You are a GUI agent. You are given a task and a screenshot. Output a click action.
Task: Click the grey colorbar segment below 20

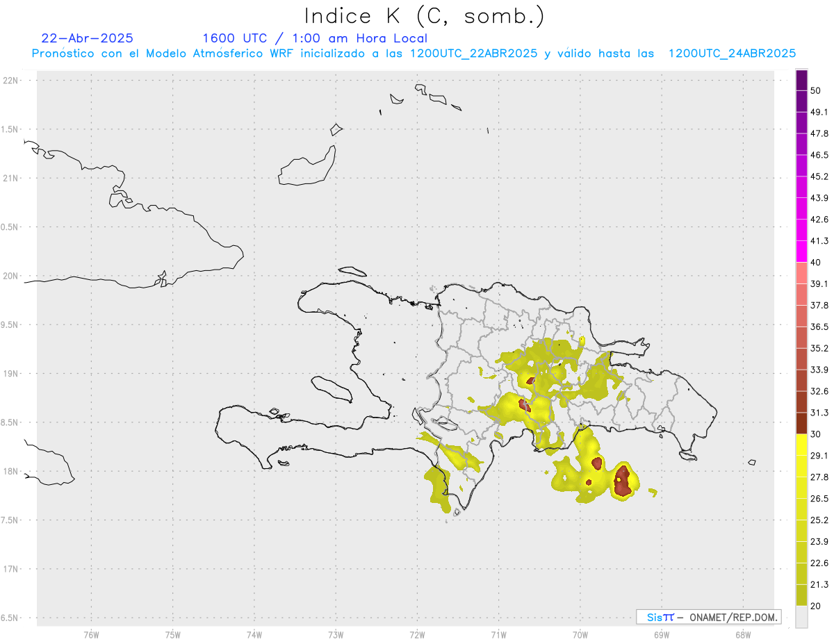pos(801,617)
